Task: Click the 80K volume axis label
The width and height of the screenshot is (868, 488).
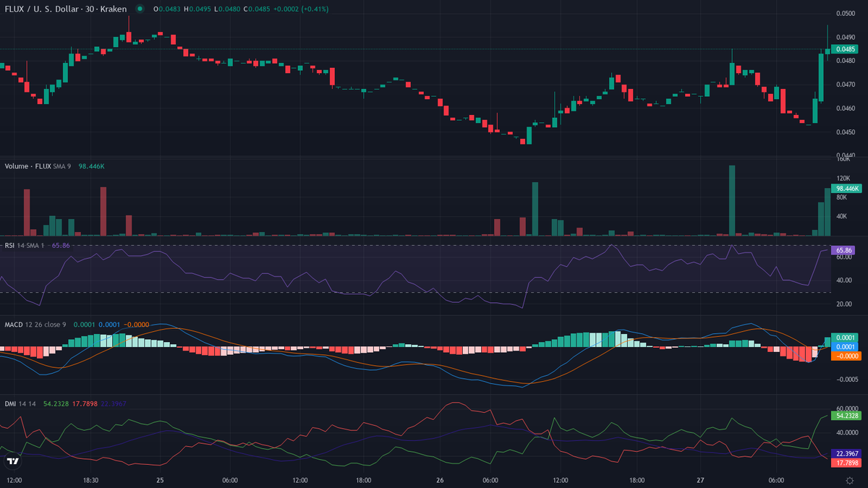Action: (x=841, y=197)
